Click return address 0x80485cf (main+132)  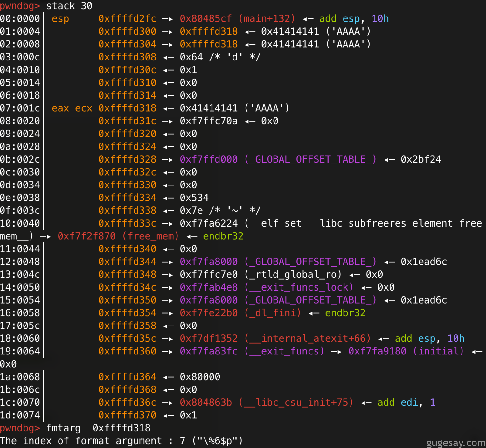pyautogui.click(x=238, y=19)
